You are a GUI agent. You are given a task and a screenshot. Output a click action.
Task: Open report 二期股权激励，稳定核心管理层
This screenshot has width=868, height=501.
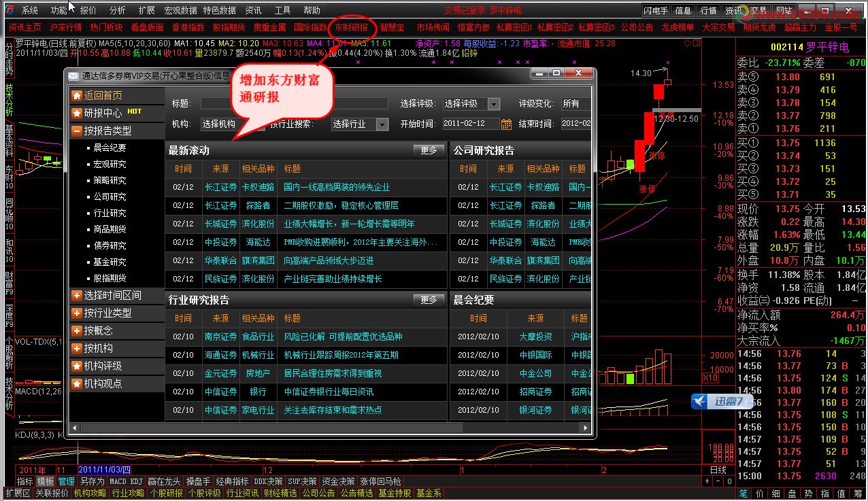341,205
